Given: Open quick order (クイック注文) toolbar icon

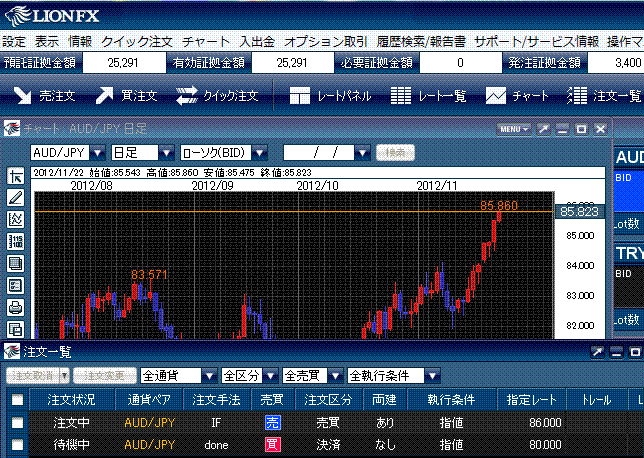Looking at the screenshot, I should coord(187,96).
